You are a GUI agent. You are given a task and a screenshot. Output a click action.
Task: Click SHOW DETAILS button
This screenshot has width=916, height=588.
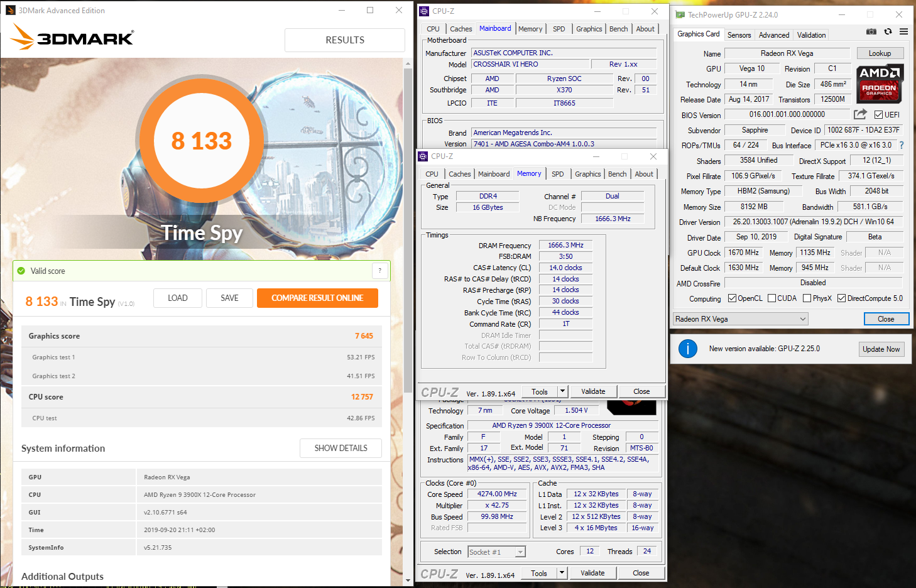(x=341, y=448)
